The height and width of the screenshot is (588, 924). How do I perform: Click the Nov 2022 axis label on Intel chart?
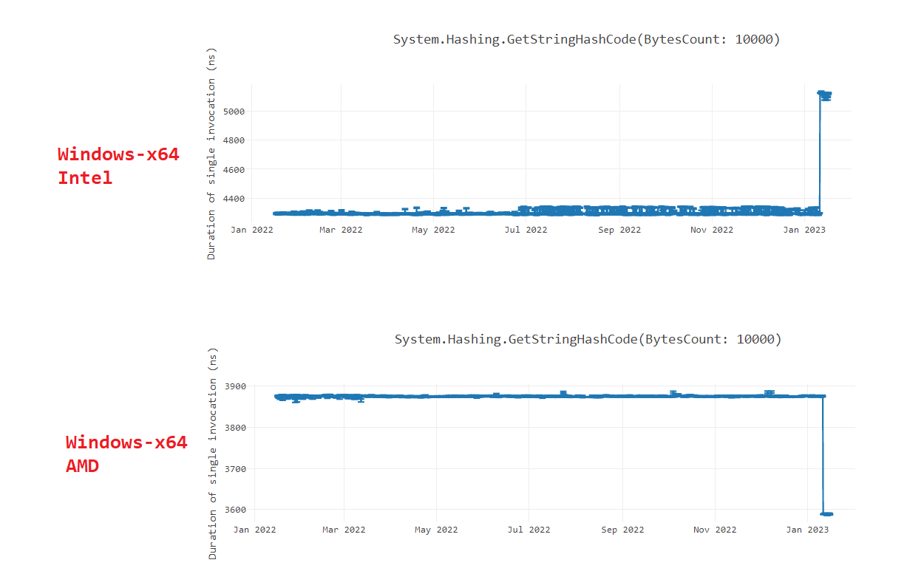(711, 230)
